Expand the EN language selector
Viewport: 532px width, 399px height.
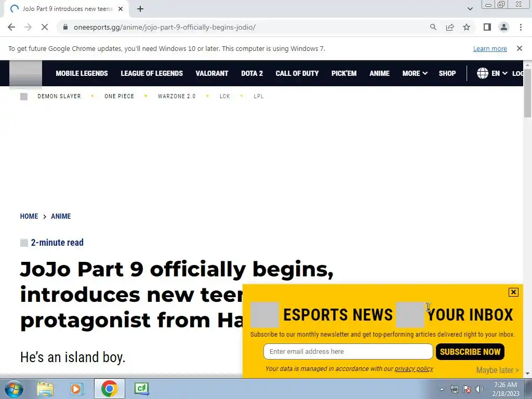499,73
